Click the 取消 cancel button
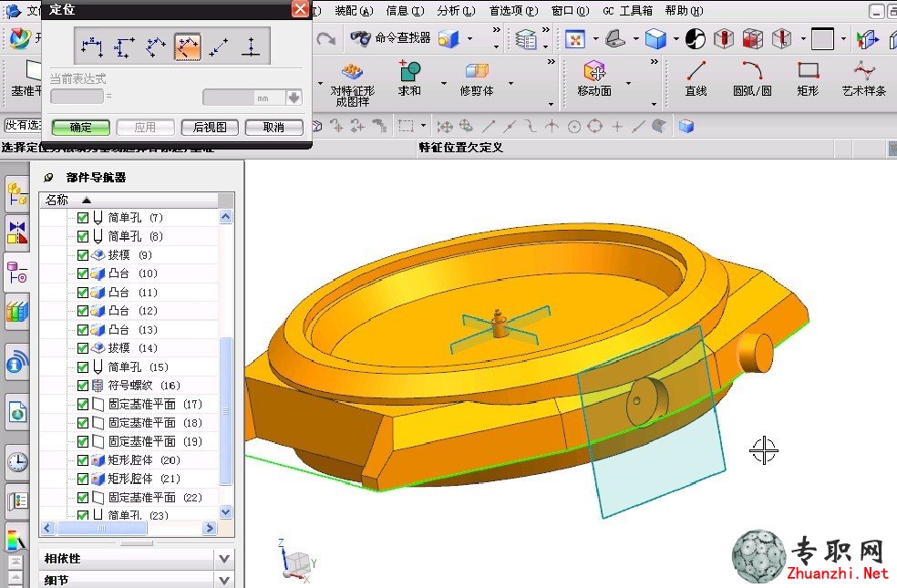This screenshot has width=897, height=588. [x=274, y=127]
